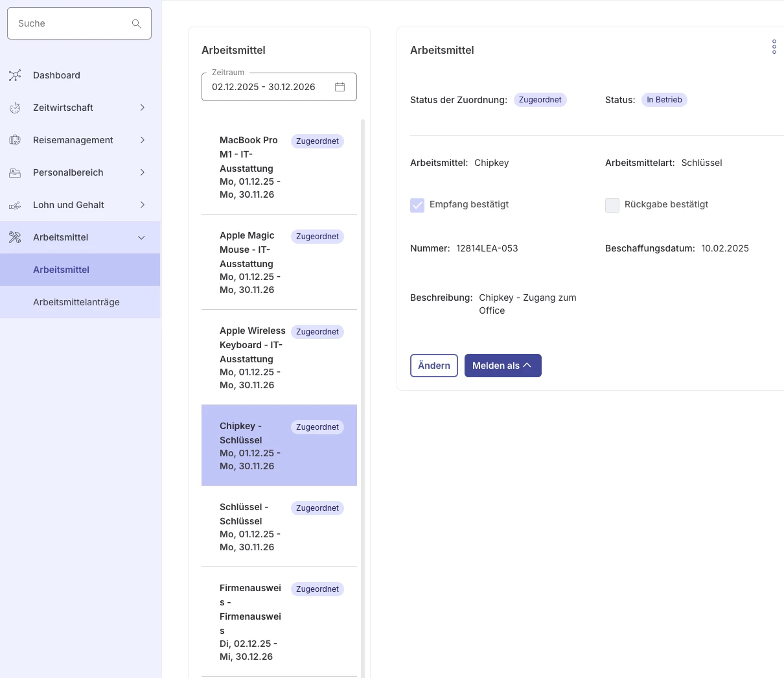Click the number 12814LEA-053
Image resolution: width=784 pixels, height=678 pixels.
487,248
